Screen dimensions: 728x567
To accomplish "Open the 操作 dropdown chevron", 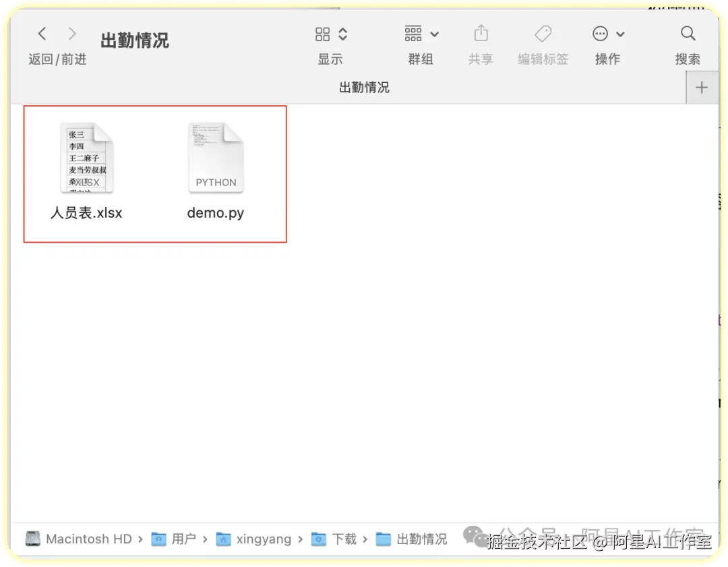I will tap(619, 34).
